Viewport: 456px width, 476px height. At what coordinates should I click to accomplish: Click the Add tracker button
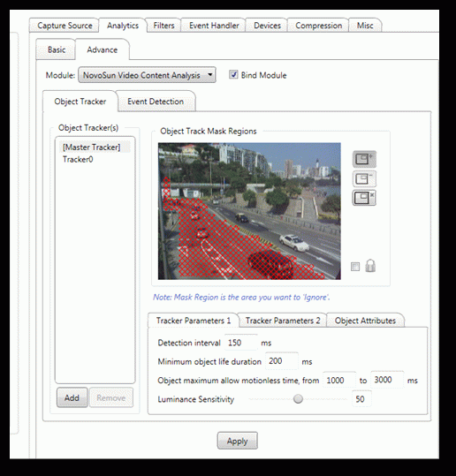click(x=72, y=397)
